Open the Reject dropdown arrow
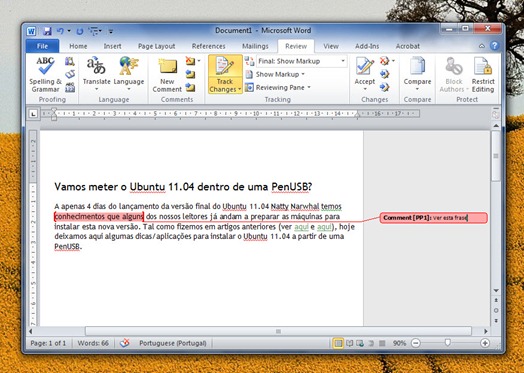The width and height of the screenshot is (524, 373). click(x=393, y=61)
